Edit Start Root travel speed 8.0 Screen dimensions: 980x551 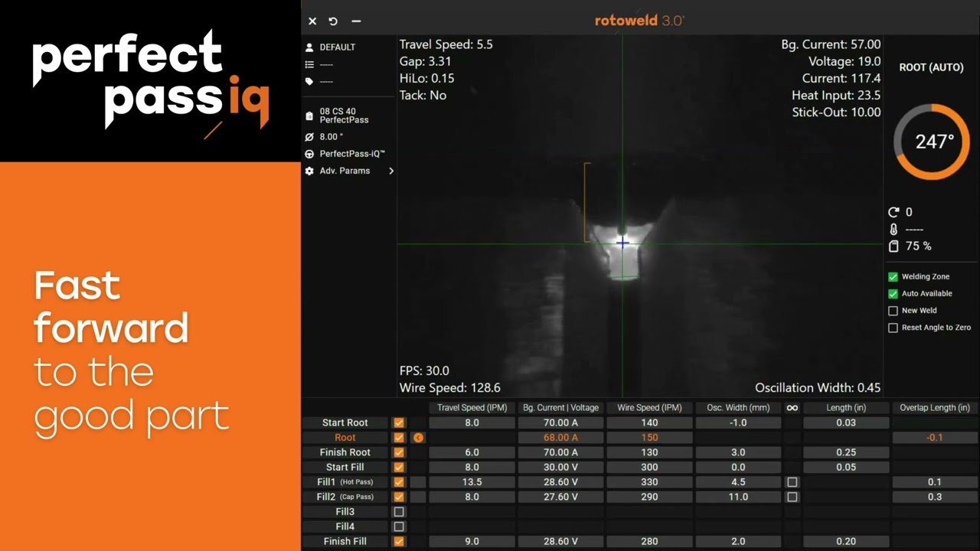coord(472,422)
